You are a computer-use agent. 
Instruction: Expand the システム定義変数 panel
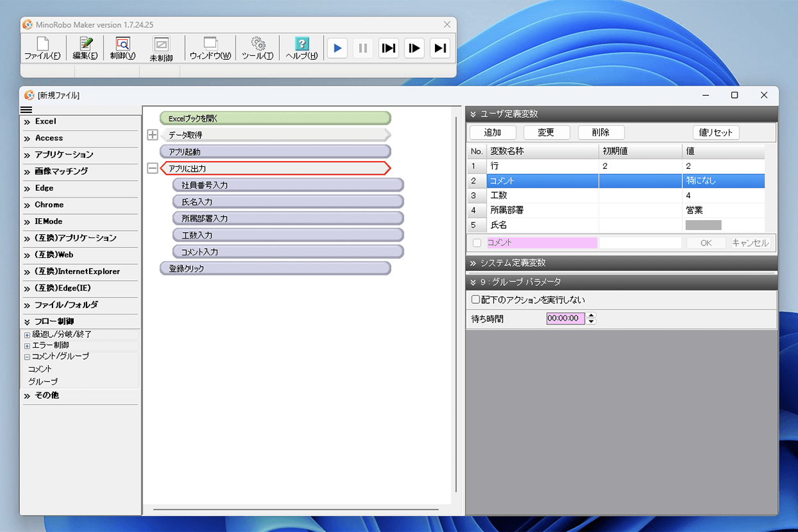[473, 263]
